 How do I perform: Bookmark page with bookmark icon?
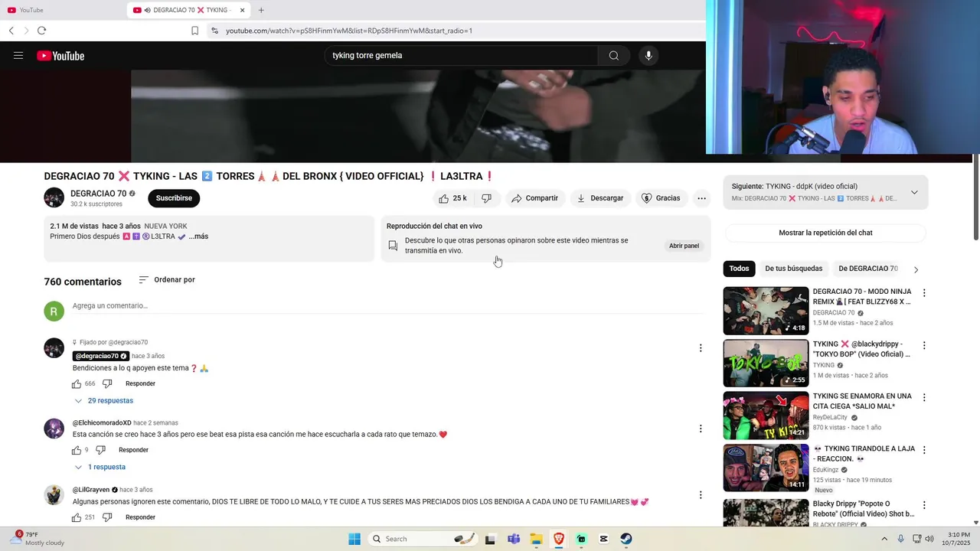tap(194, 31)
